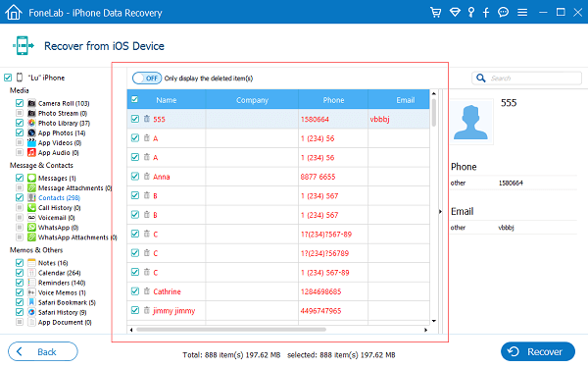Go to the Home screen icon
This screenshot has height=368, width=588.
click(x=14, y=13)
